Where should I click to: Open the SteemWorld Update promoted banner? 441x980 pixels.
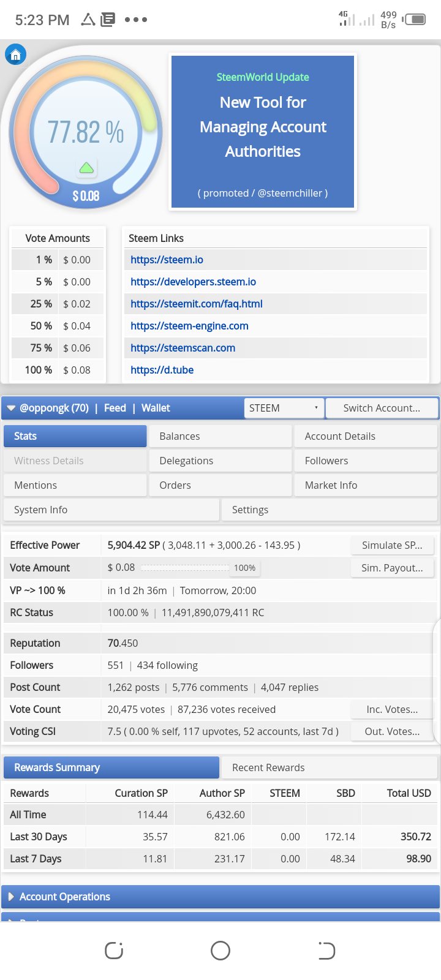[x=263, y=131]
